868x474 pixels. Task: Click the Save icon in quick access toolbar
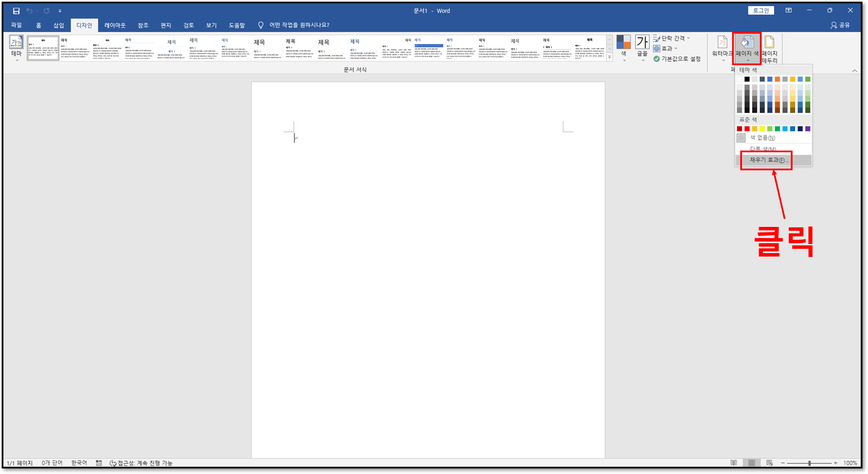pos(16,11)
